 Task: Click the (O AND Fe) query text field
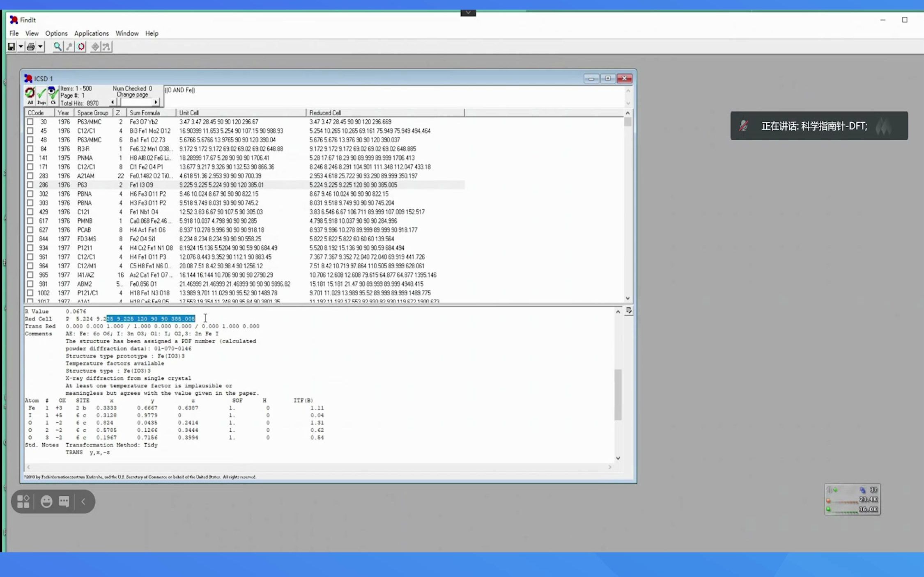point(393,96)
